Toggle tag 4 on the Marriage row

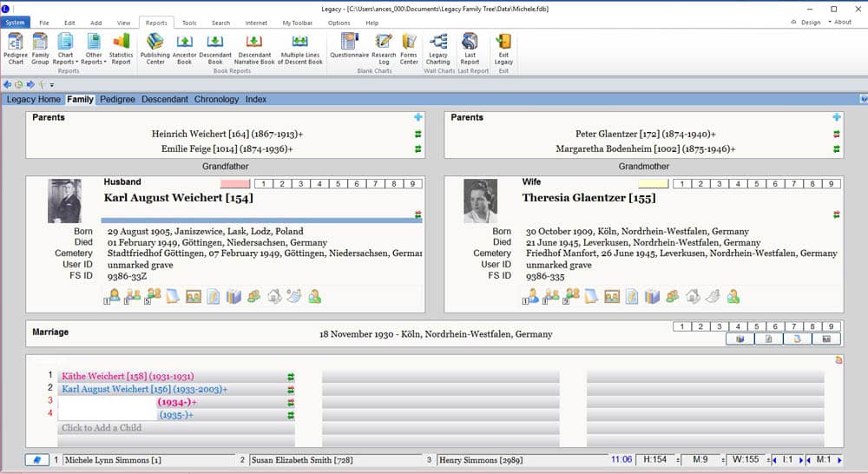click(738, 326)
